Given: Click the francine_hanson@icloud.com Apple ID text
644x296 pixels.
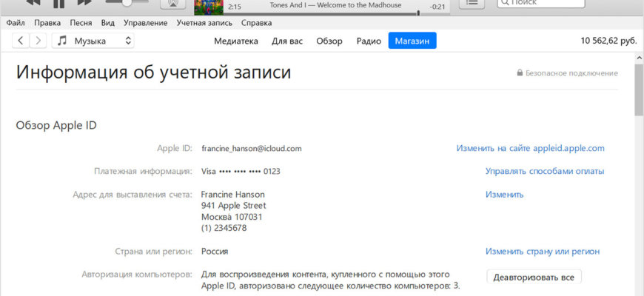Looking at the screenshot, I should point(252,149).
